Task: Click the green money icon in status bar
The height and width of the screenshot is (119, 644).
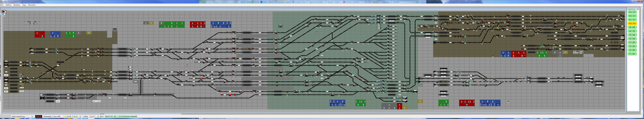Action: pos(98,117)
